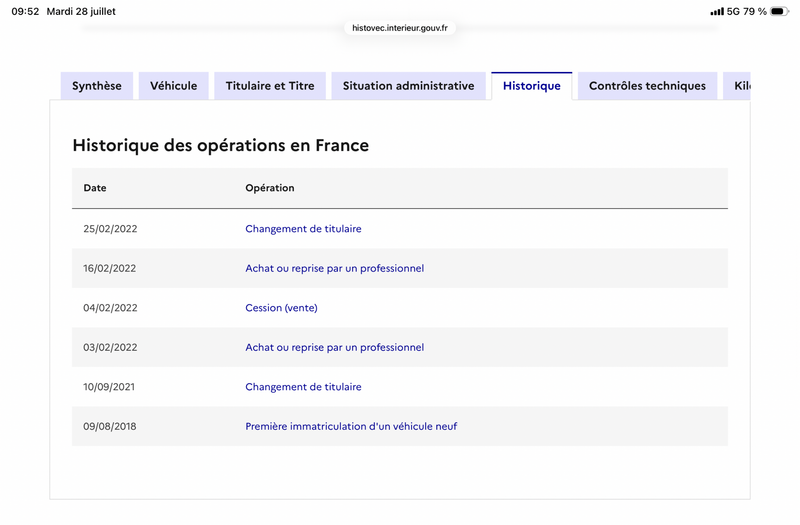Tap the 5G network indicator

733,11
